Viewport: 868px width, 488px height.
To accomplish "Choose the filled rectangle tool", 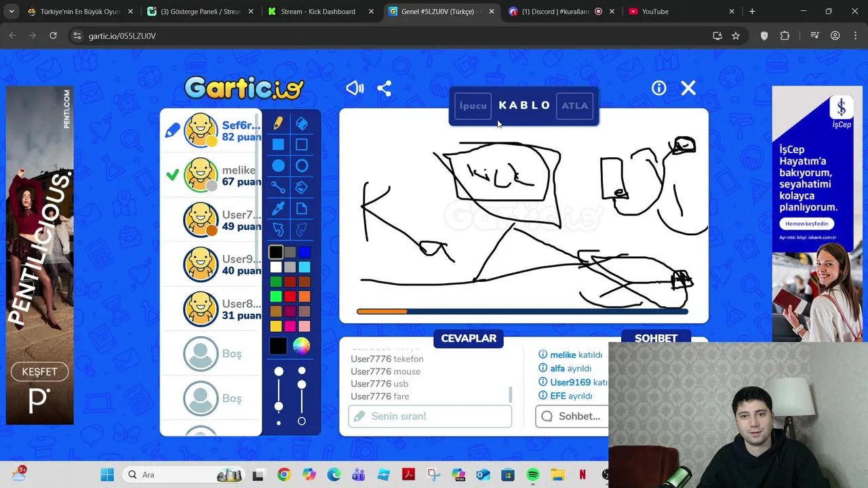I will pyautogui.click(x=278, y=144).
